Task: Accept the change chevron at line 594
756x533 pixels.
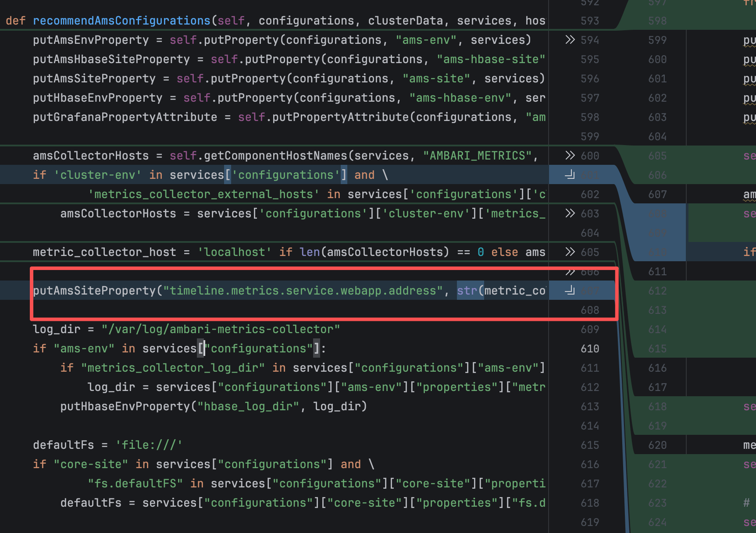Action: point(570,40)
